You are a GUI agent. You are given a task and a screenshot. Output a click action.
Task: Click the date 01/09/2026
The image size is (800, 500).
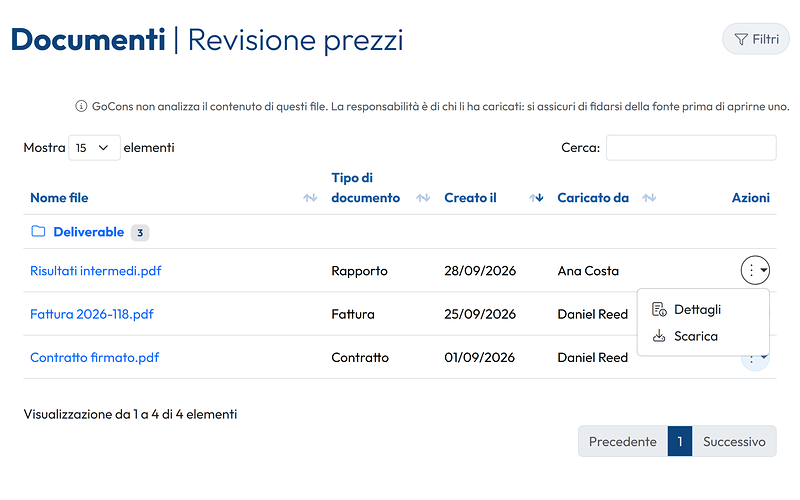(480, 358)
